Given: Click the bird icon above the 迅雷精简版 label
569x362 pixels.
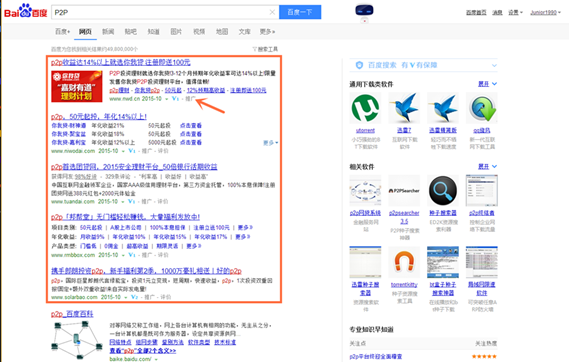Looking at the screenshot, I should (x=443, y=108).
